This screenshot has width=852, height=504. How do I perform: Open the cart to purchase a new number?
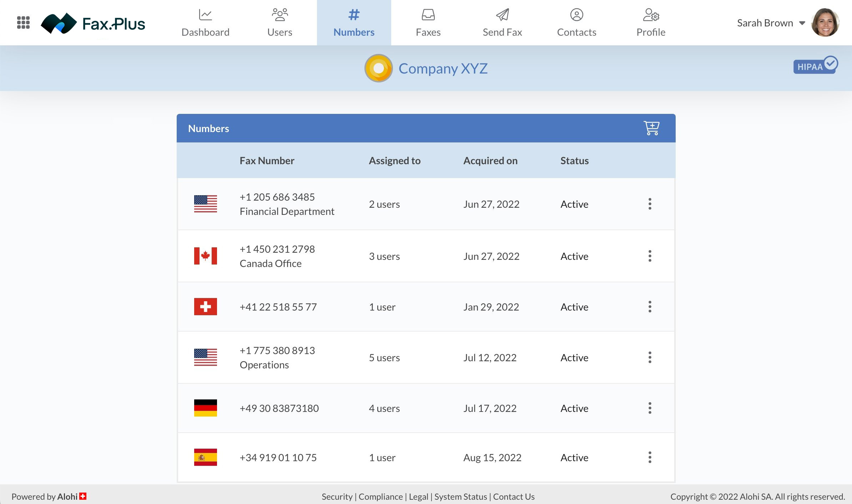click(x=651, y=128)
